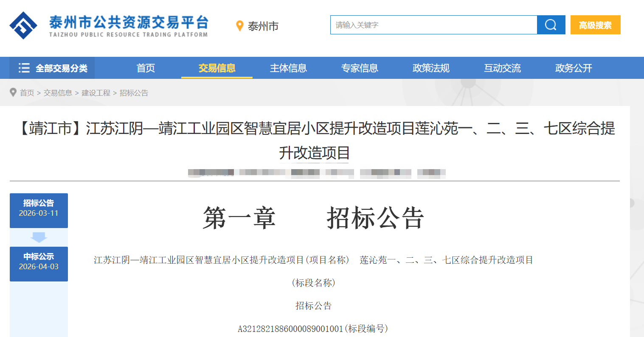Viewport: 644px width, 337px height.
Task: Go to the 首页 navigation tab
Action: coord(146,68)
